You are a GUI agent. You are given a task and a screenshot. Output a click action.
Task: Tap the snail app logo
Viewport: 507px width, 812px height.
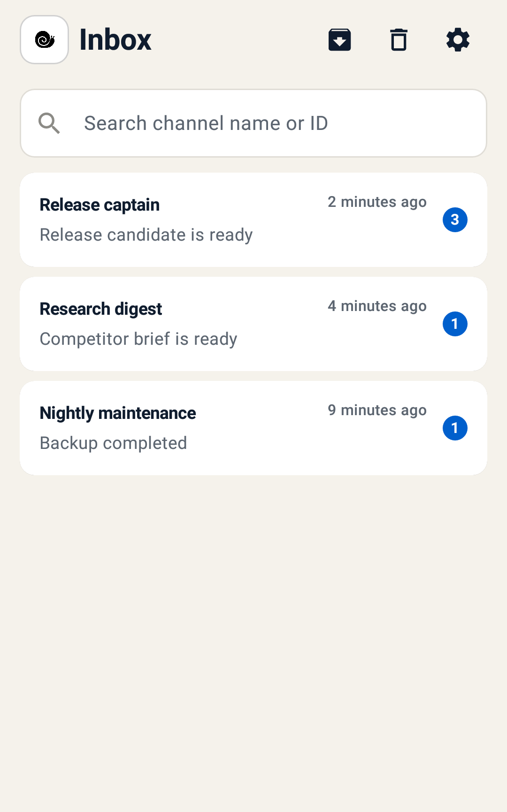pyautogui.click(x=45, y=40)
